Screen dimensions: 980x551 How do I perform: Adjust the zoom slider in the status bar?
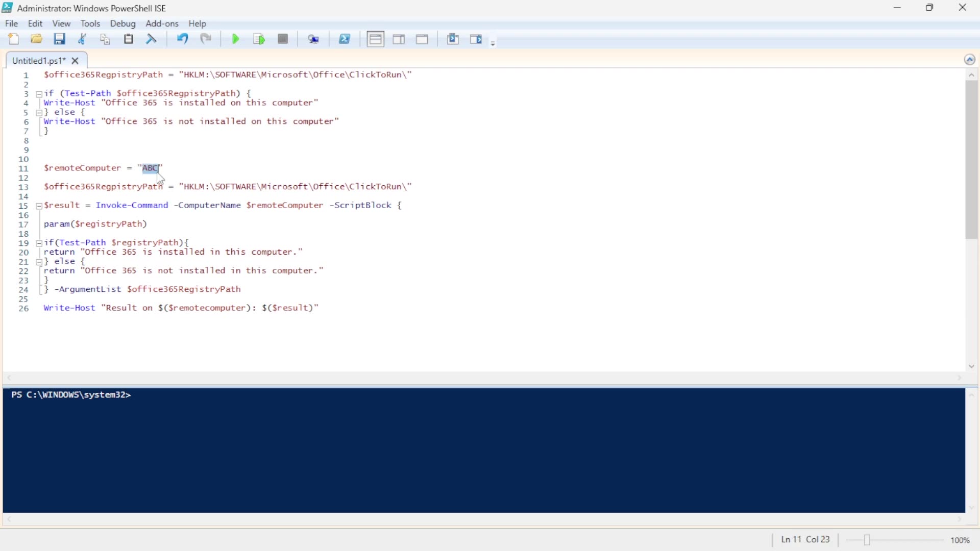click(x=866, y=540)
